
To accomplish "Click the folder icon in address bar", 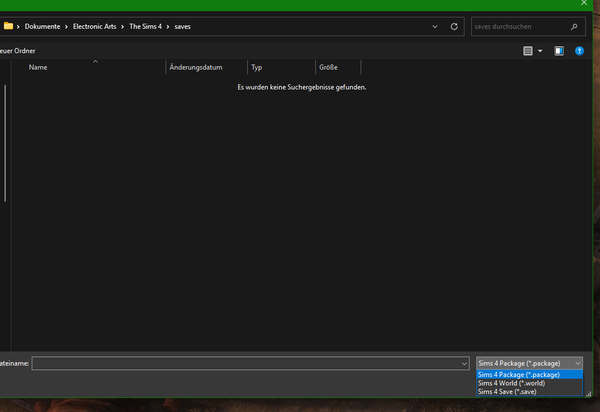I will coord(8,26).
